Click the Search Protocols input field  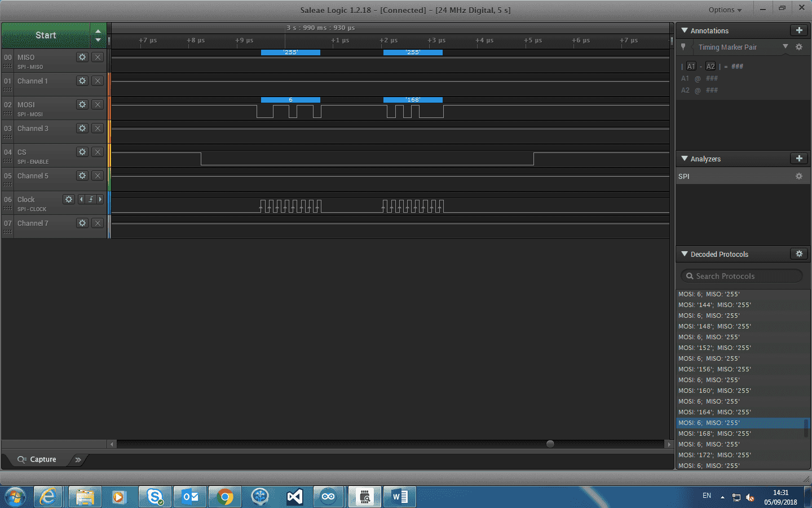pos(742,276)
